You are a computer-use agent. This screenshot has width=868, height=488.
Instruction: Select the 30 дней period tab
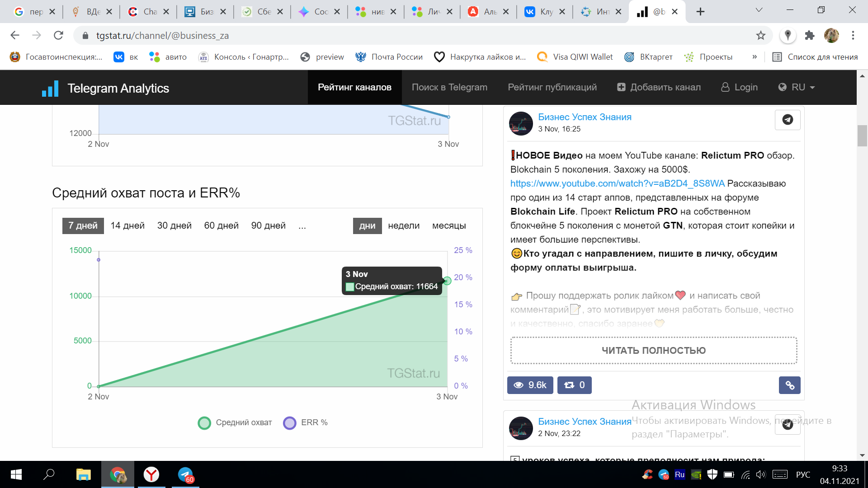coord(174,225)
